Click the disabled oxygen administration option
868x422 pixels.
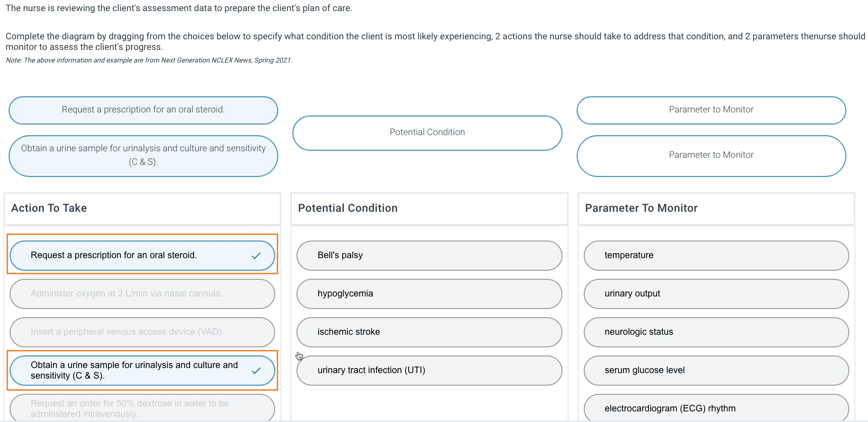[x=142, y=294]
